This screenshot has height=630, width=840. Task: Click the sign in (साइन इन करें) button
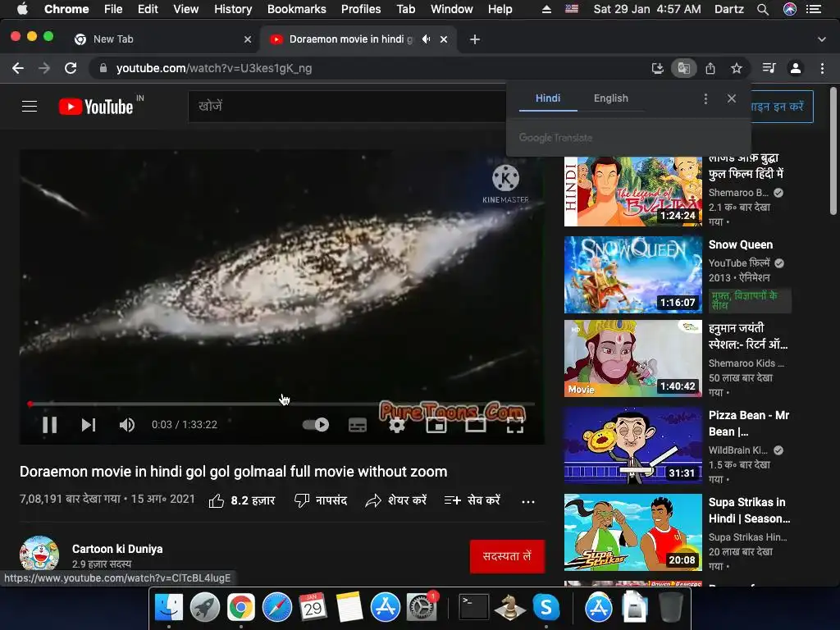tap(782, 106)
